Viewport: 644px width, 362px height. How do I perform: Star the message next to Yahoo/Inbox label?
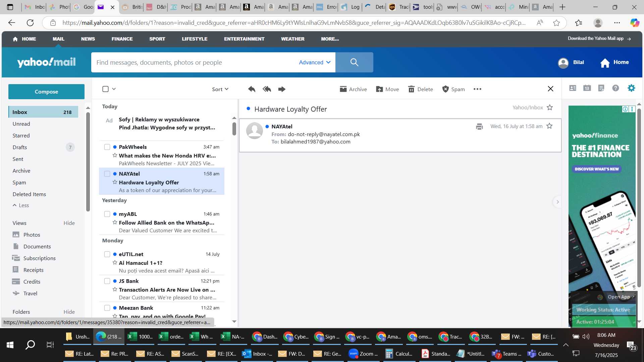point(550,108)
